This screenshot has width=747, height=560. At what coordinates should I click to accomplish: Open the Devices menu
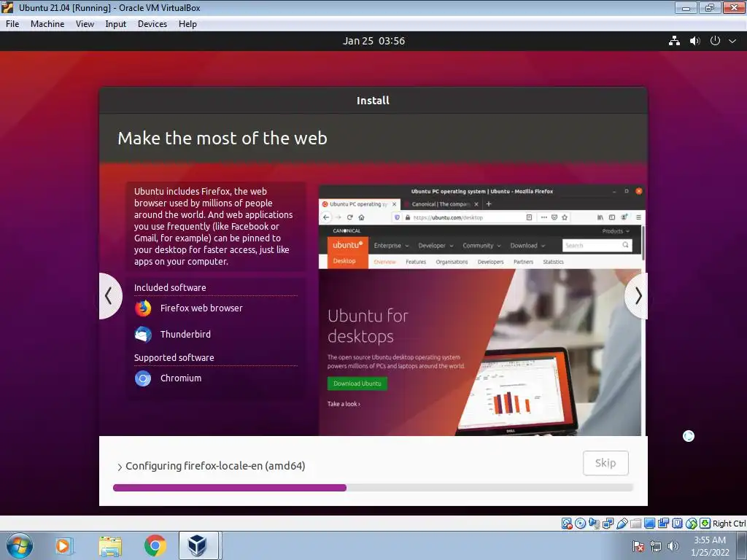coord(152,24)
